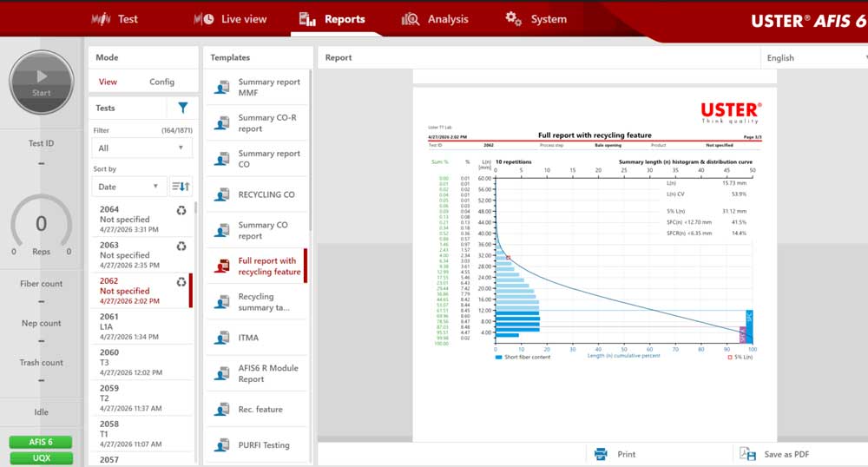The width and height of the screenshot is (868, 467).
Task: Click the Analysis magnifier icon
Action: pos(411,19)
